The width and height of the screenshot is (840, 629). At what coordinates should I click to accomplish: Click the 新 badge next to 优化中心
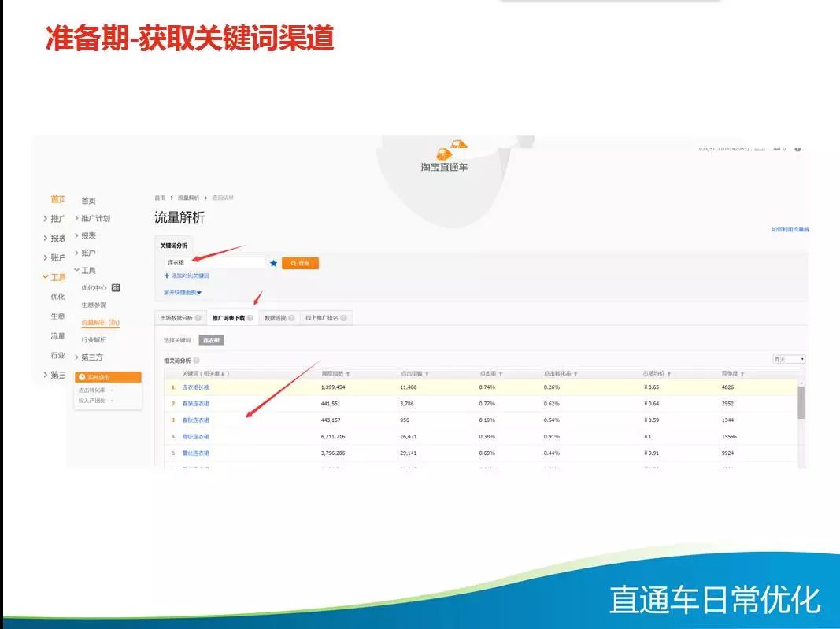tap(116, 288)
